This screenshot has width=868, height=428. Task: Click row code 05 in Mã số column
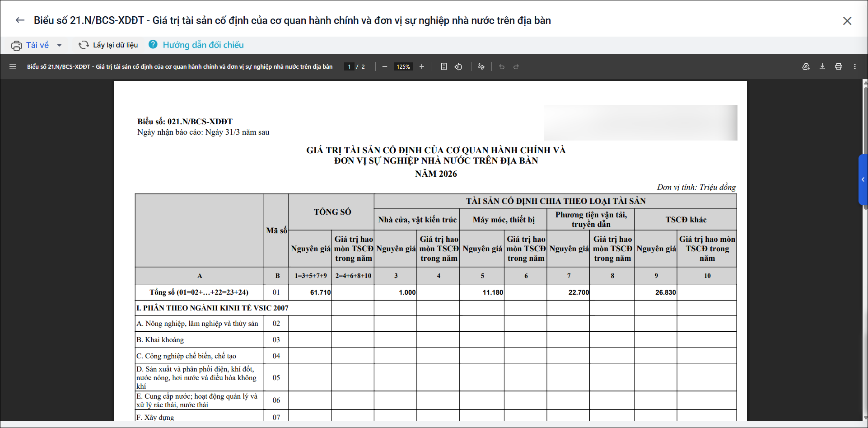pos(276,378)
